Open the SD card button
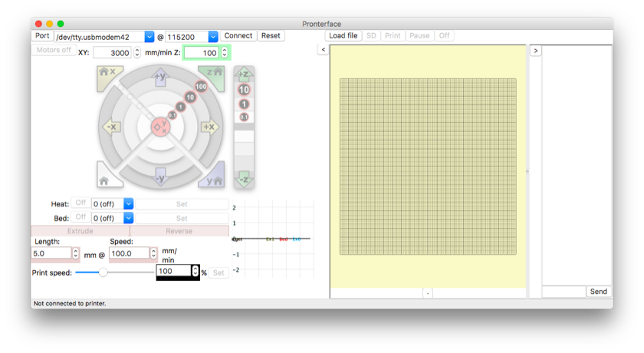Image resolution: width=644 pixels, height=353 pixels. click(x=371, y=36)
